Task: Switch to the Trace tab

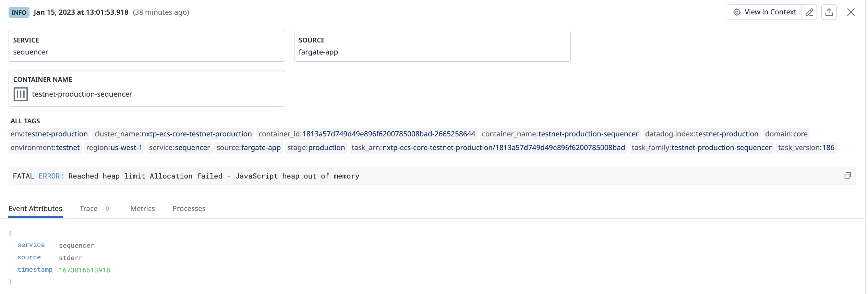Action: (x=88, y=208)
